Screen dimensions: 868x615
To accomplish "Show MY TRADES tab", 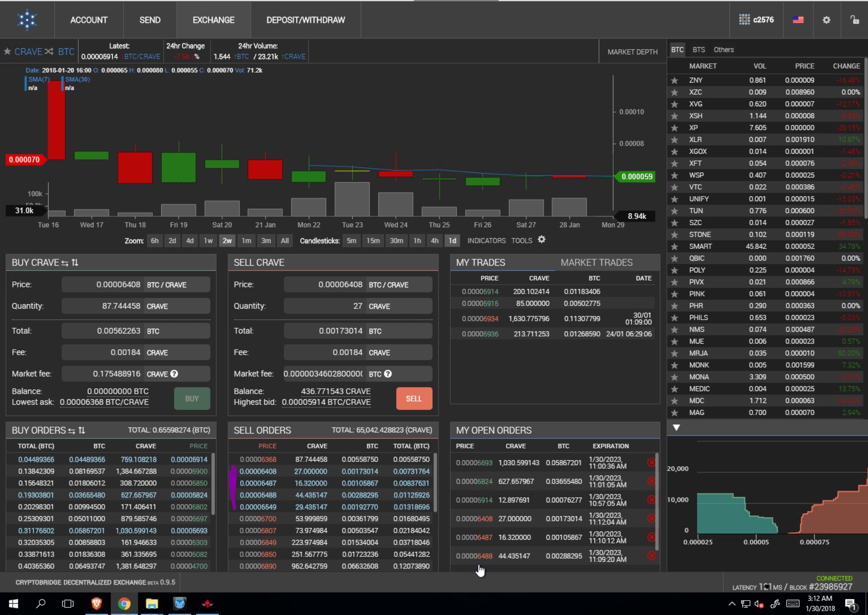I will point(480,262).
